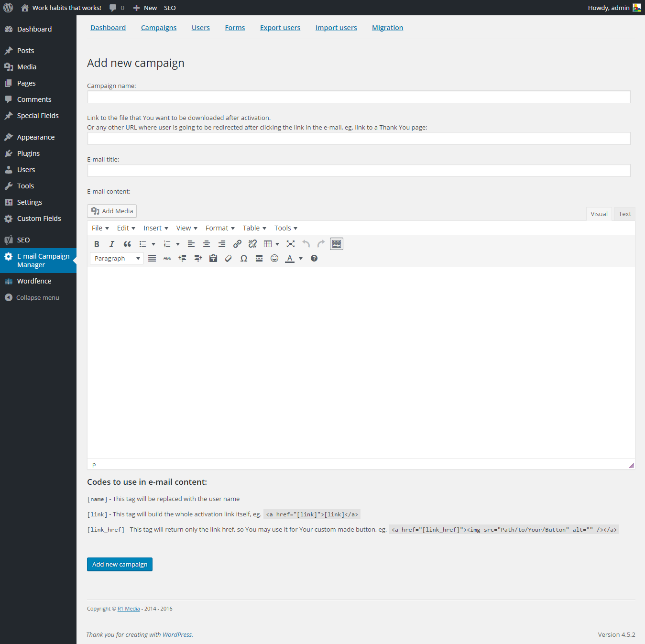Viewport: 645px width, 644px height.
Task: Open keyboard shortcuts help icon
Action: [314, 258]
